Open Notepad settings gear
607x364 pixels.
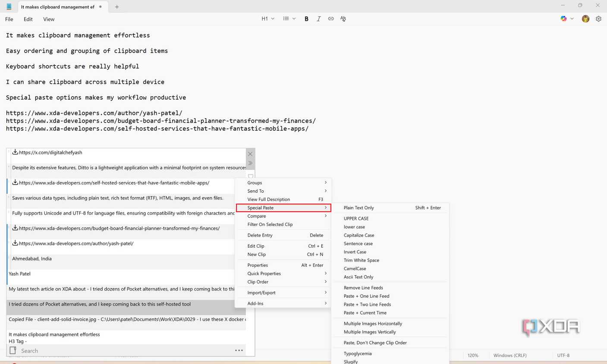[598, 19]
